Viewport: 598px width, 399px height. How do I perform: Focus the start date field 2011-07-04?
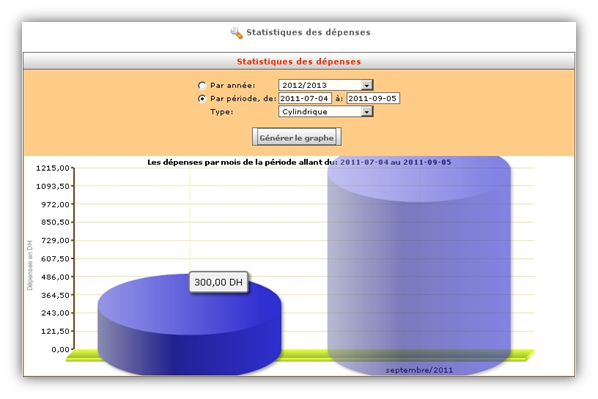305,98
